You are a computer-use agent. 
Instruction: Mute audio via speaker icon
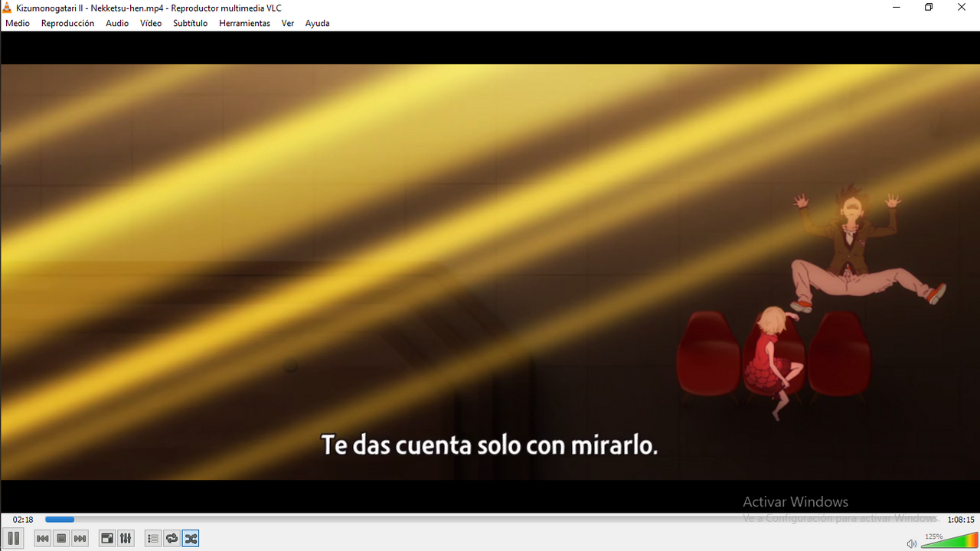tap(911, 543)
